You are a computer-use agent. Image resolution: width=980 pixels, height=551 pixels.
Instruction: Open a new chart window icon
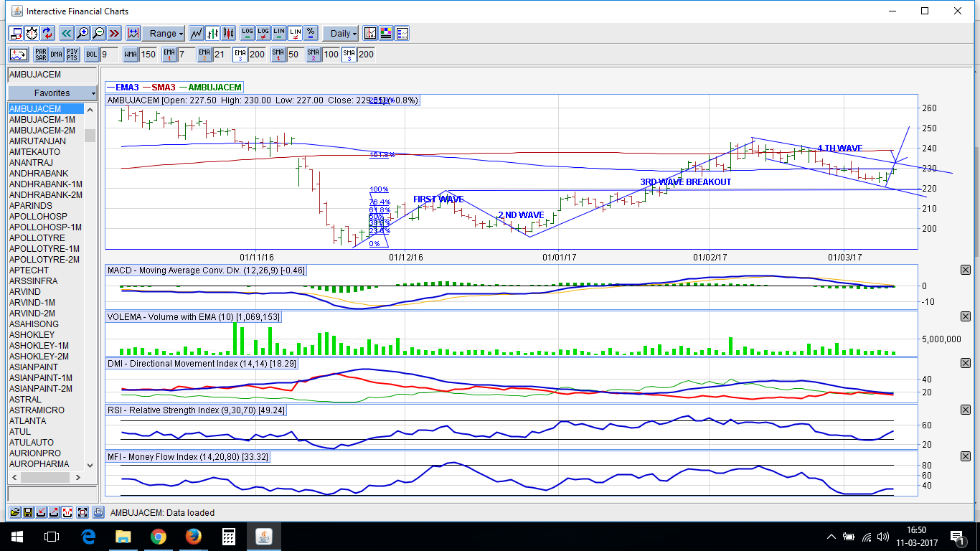[16, 33]
